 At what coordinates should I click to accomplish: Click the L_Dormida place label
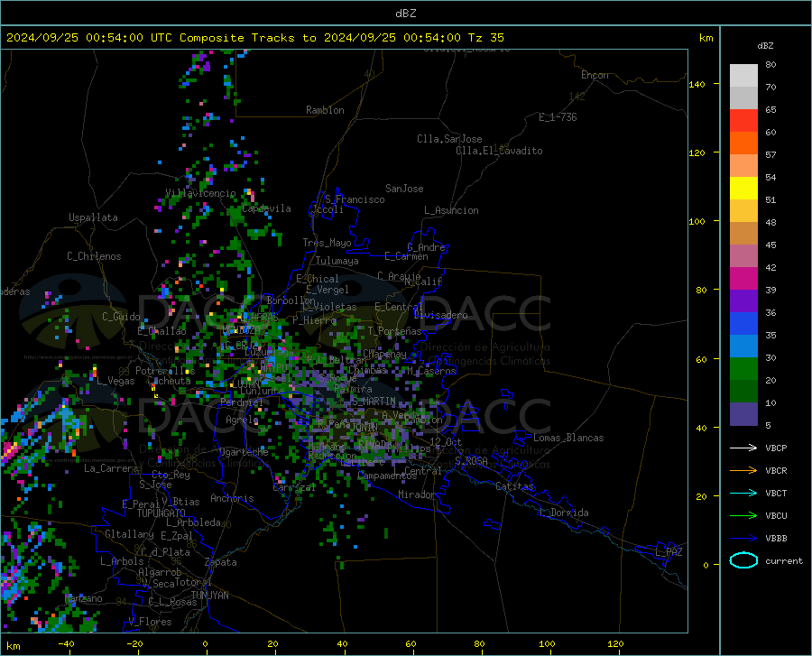tap(563, 513)
